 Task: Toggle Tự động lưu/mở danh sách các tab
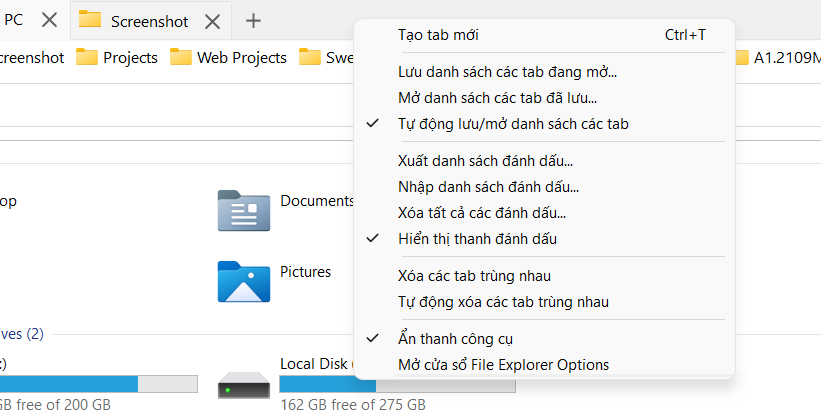pyautogui.click(x=513, y=124)
